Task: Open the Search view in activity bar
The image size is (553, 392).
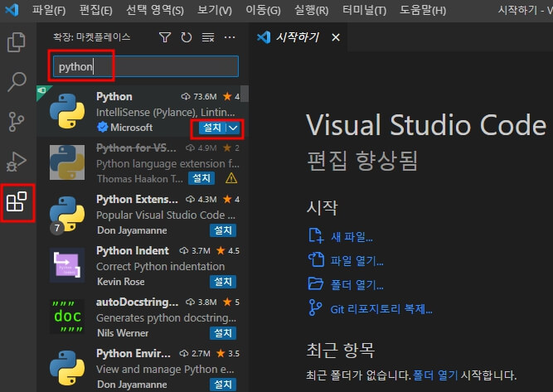Action: (x=17, y=82)
